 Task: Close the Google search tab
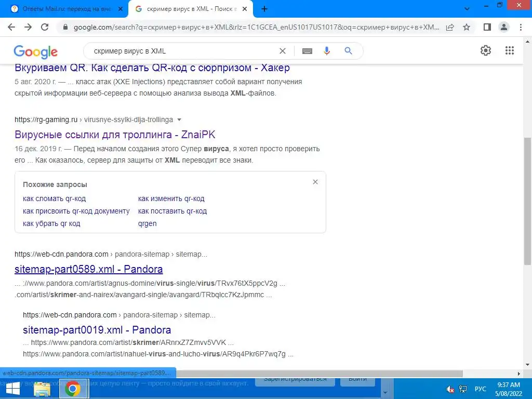tap(245, 9)
